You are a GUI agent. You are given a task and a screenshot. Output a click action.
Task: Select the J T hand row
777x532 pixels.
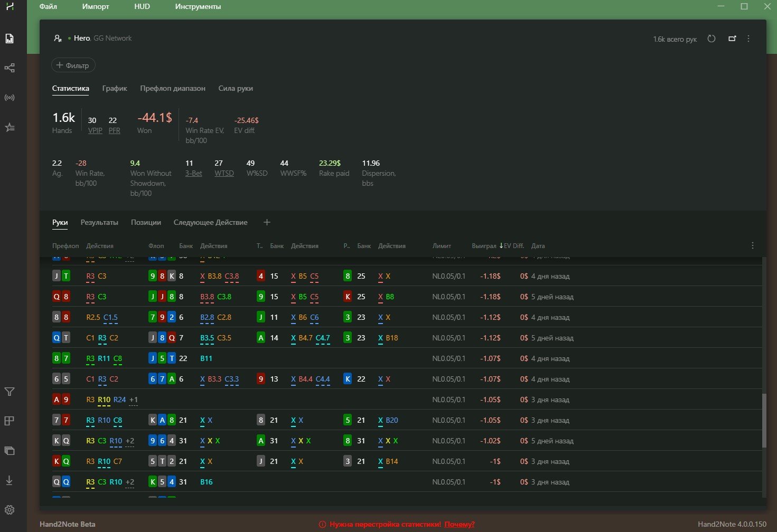(x=407, y=276)
